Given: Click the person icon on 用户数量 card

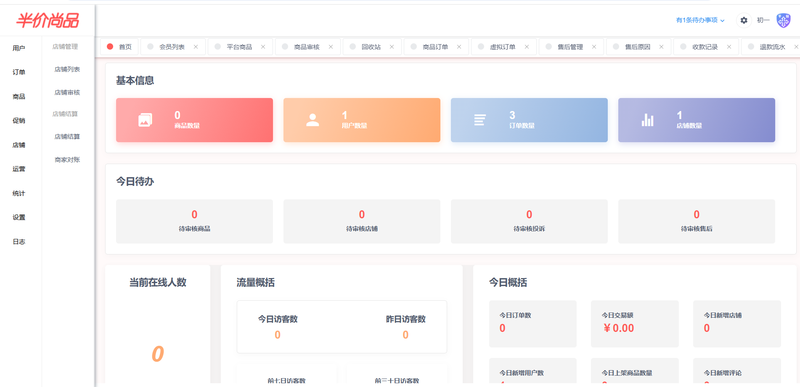Looking at the screenshot, I should (312, 120).
